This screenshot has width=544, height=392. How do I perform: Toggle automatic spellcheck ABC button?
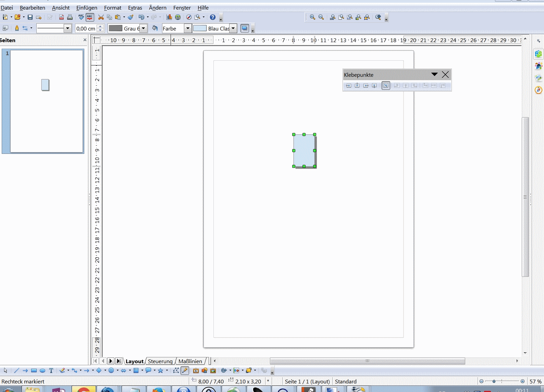coord(90,17)
